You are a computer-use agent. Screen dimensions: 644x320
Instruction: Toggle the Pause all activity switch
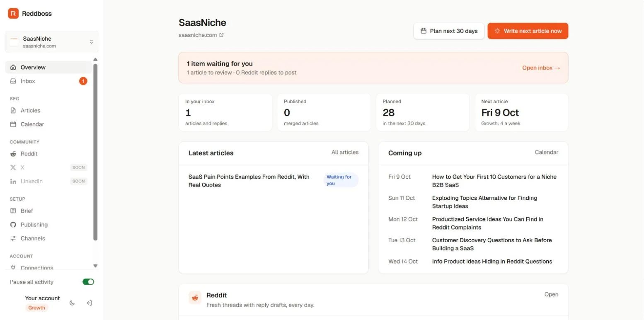(x=88, y=282)
